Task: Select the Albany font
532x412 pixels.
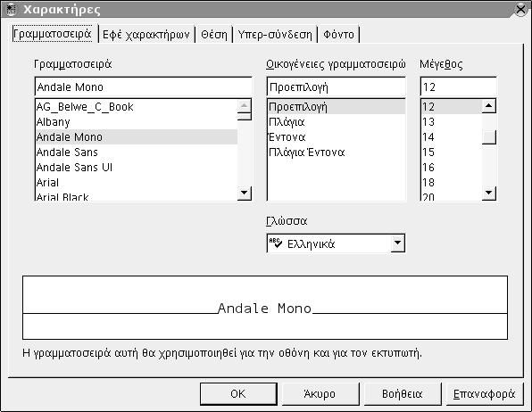Action: point(136,122)
